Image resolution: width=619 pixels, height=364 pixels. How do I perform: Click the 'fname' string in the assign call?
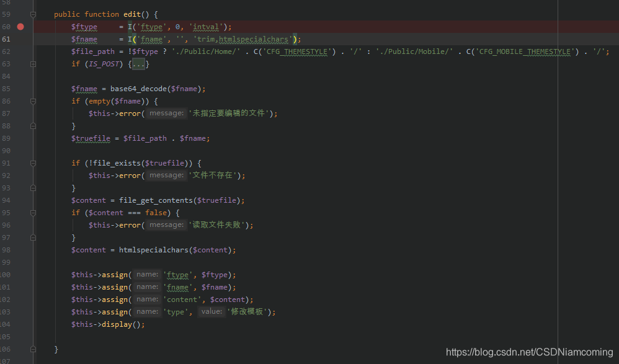[x=177, y=287]
